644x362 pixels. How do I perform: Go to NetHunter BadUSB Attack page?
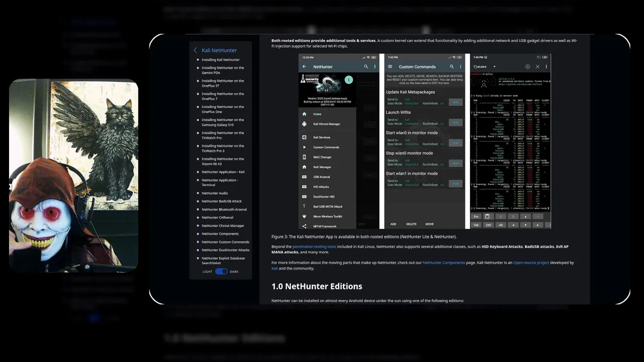221,201
